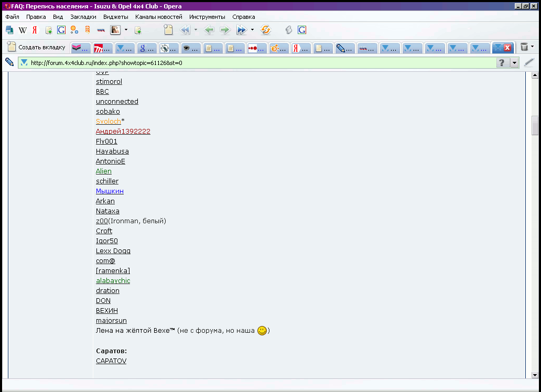This screenshot has width=541, height=392.
Task: Click the yellow smiley emoticon
Action: point(262,331)
